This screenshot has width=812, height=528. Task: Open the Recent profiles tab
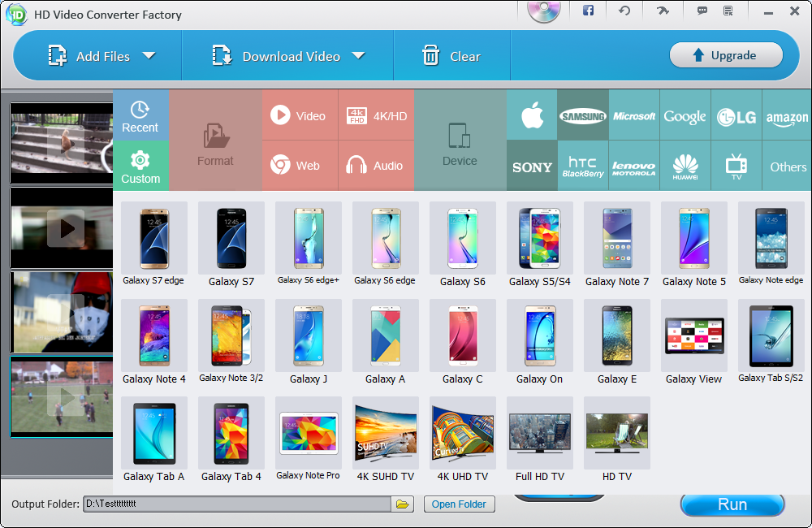[x=140, y=115]
